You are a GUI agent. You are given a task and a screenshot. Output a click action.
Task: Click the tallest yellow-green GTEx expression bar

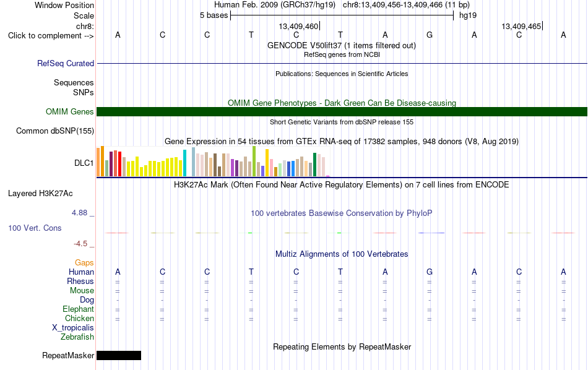point(254,161)
